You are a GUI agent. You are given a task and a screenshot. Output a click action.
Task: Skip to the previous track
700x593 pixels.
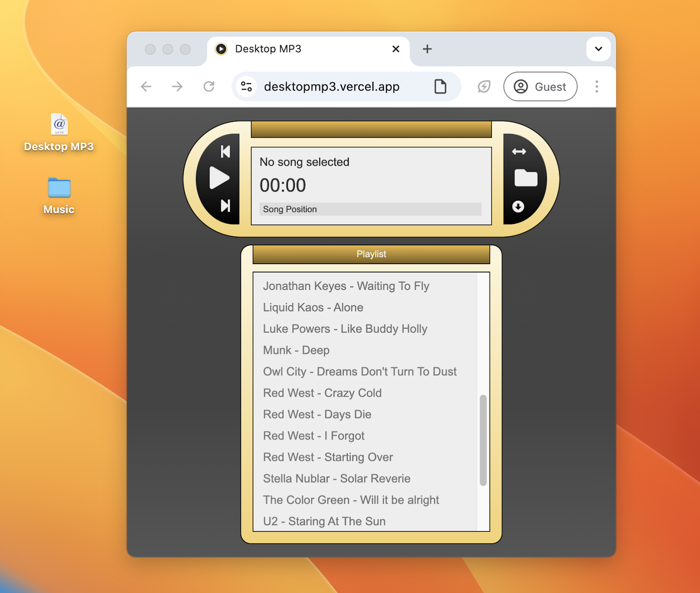224,151
